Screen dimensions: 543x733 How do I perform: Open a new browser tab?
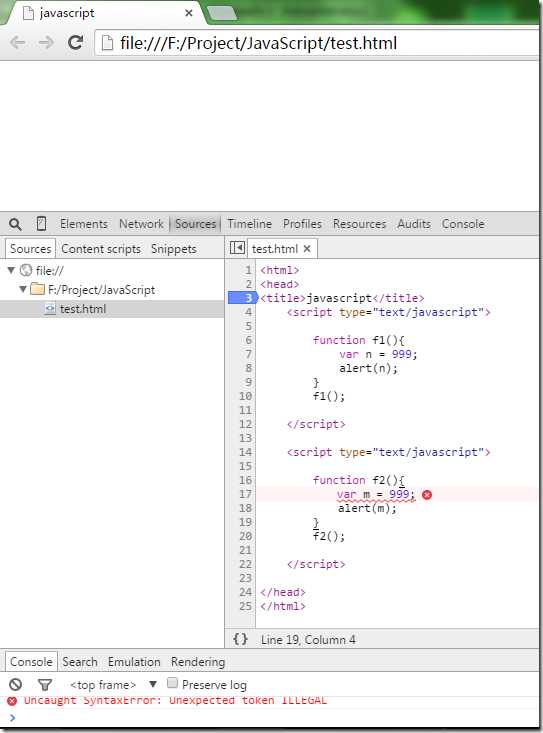[x=221, y=14]
